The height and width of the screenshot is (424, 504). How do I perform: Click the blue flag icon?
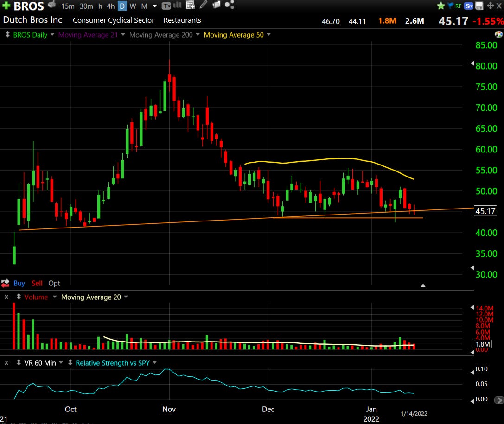pyautogui.click(x=450, y=6)
